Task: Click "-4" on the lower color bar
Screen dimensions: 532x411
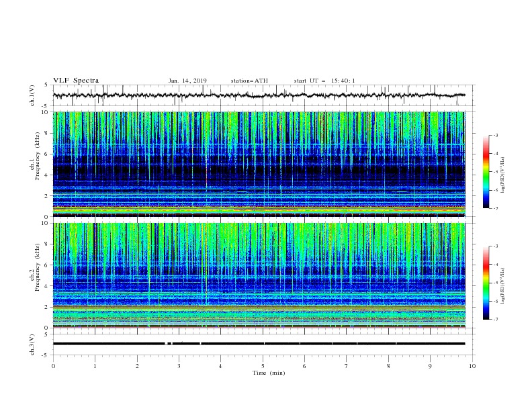Action: 496,265
